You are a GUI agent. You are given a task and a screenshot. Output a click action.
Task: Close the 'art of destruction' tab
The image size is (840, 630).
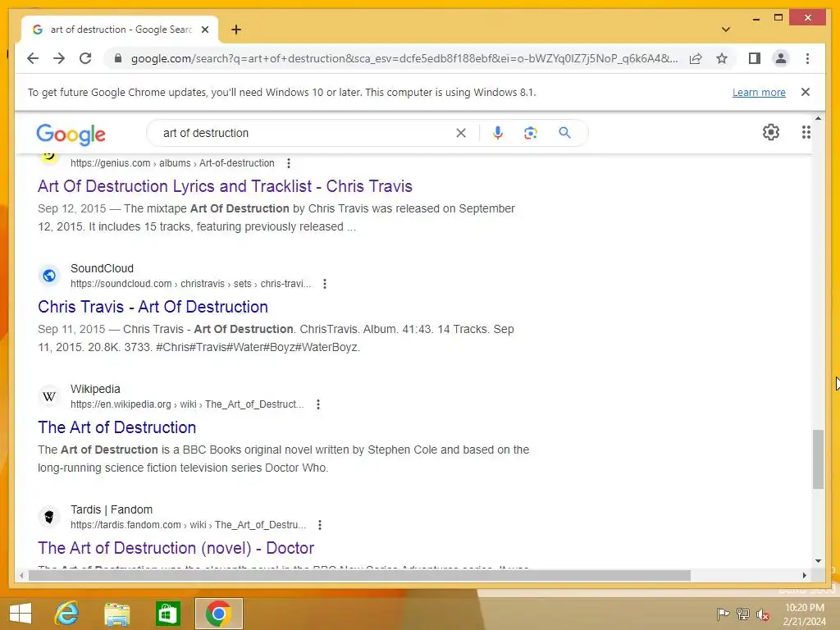204,30
